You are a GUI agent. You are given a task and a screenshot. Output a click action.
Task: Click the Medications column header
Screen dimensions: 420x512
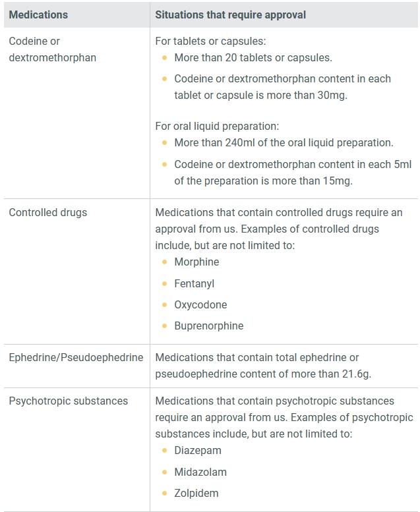pyautogui.click(x=38, y=14)
